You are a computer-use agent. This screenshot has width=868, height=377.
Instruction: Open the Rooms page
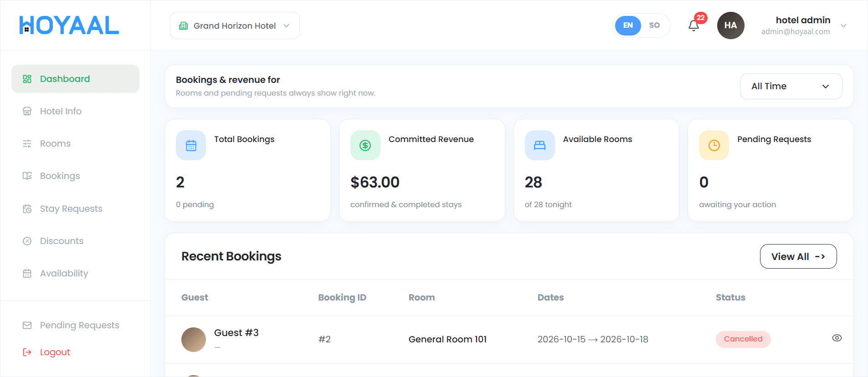click(75, 143)
